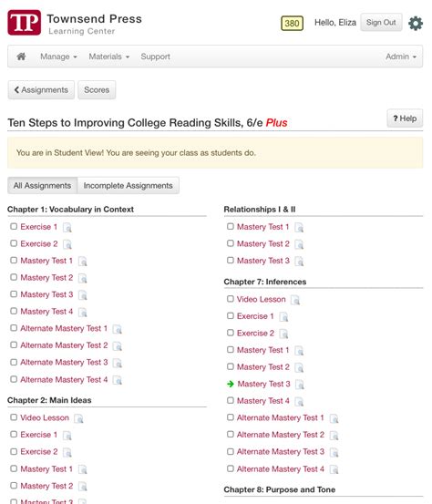
Task: Check Relationships Mastery Test 1 checkbox
Action: coord(231,226)
